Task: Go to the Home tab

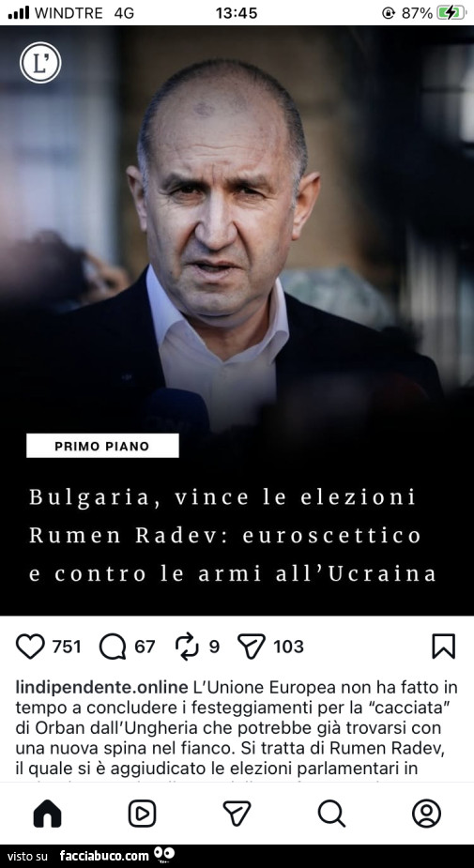Action: click(x=48, y=814)
